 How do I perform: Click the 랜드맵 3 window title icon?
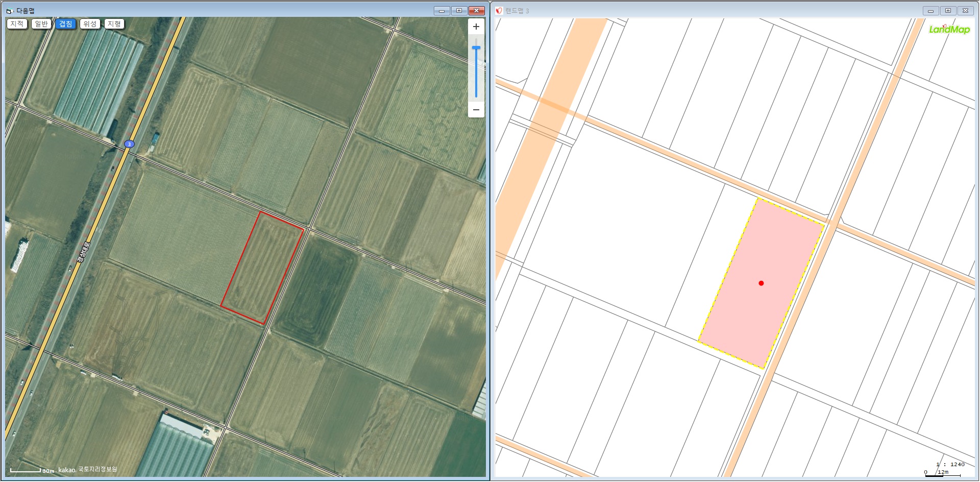499,11
